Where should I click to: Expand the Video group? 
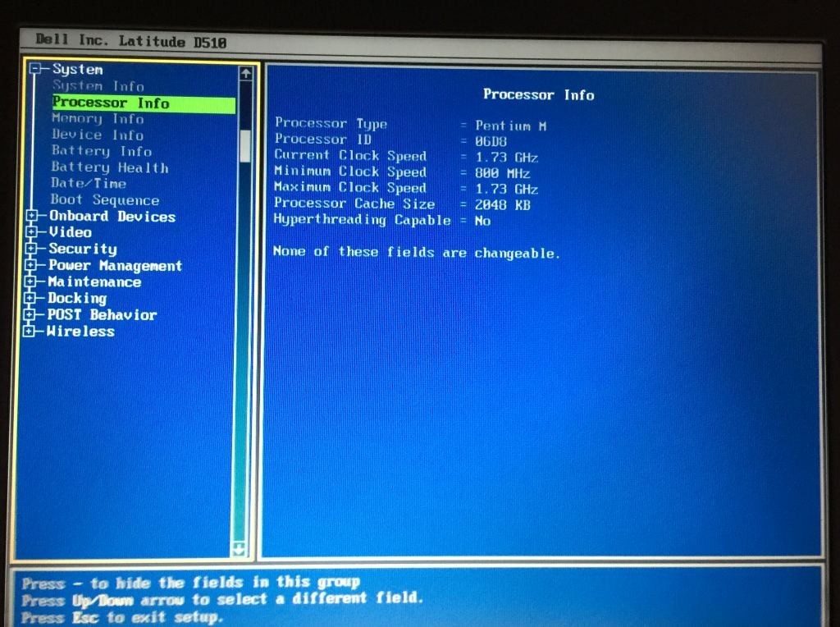32,232
